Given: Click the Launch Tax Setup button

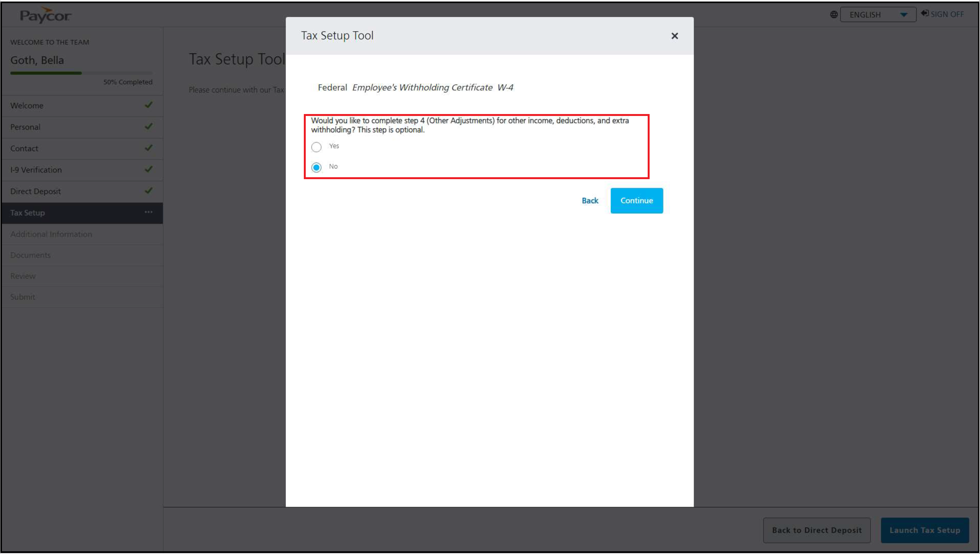Looking at the screenshot, I should pos(924,530).
